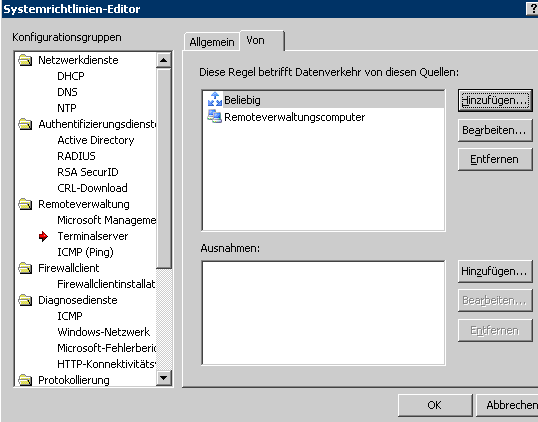Click the tree scrollbar up arrow

click(164, 60)
